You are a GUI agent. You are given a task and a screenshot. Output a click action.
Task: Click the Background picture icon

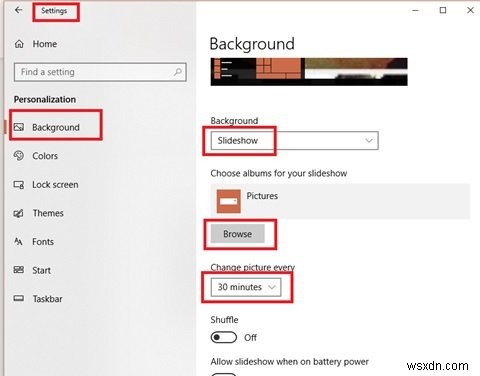tap(19, 127)
